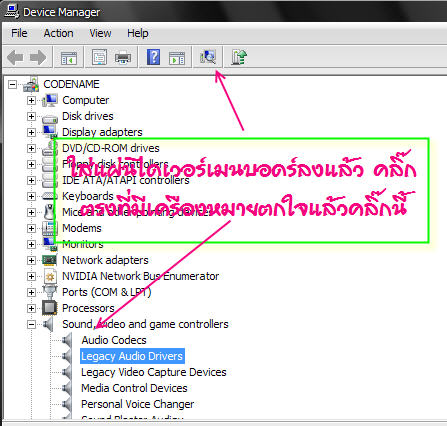The width and height of the screenshot is (447, 426).
Task: Expand the IDE ATA/ATAPI controllers category
Action: click(x=31, y=180)
